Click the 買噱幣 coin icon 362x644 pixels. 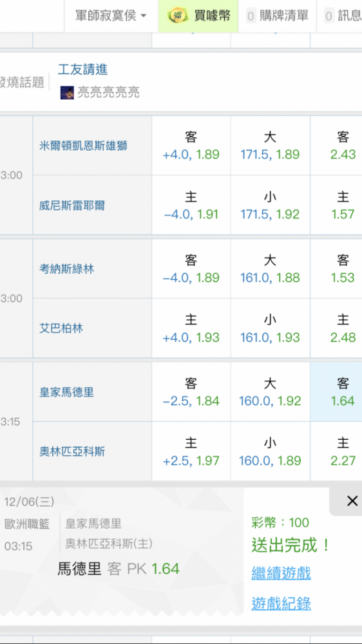pyautogui.click(x=178, y=16)
